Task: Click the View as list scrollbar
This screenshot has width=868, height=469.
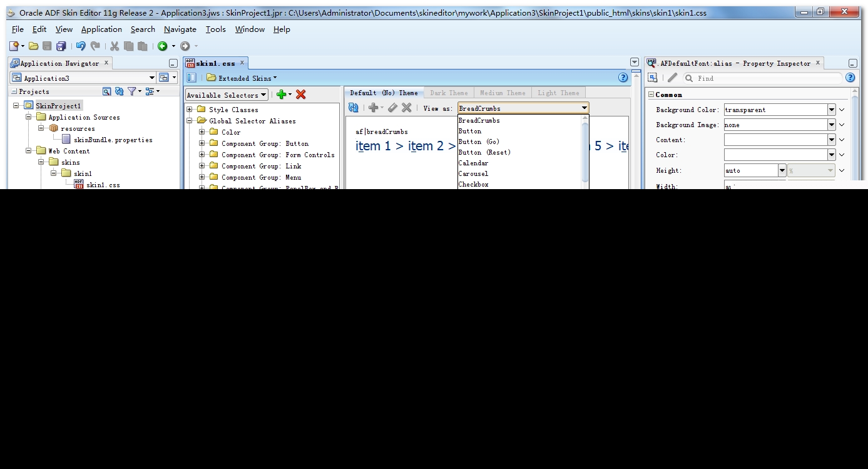Action: [585, 152]
